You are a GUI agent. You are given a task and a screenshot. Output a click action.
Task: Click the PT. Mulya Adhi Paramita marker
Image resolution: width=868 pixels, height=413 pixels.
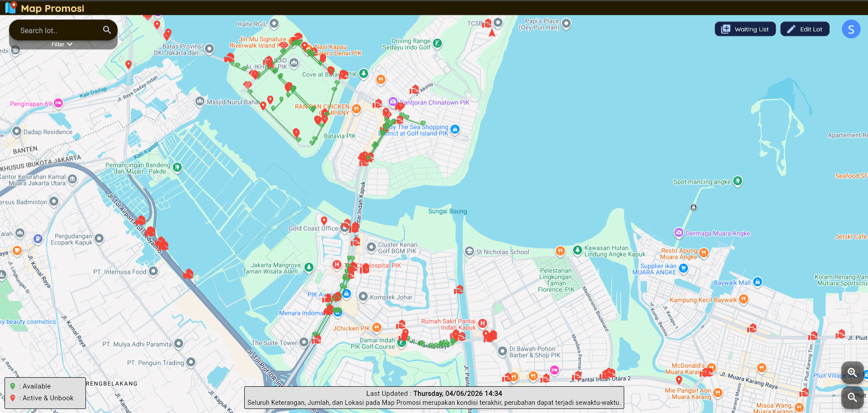pyautogui.click(x=179, y=344)
